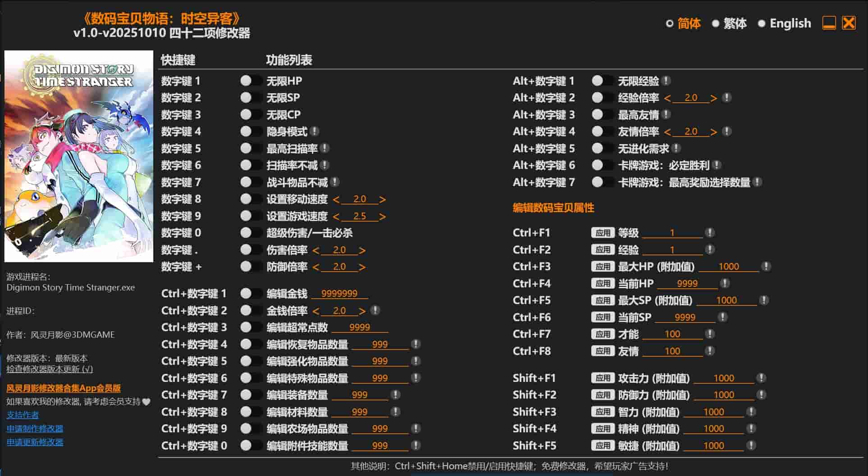
Task: Click the info icon next to 隐身模式
Action: tap(315, 131)
